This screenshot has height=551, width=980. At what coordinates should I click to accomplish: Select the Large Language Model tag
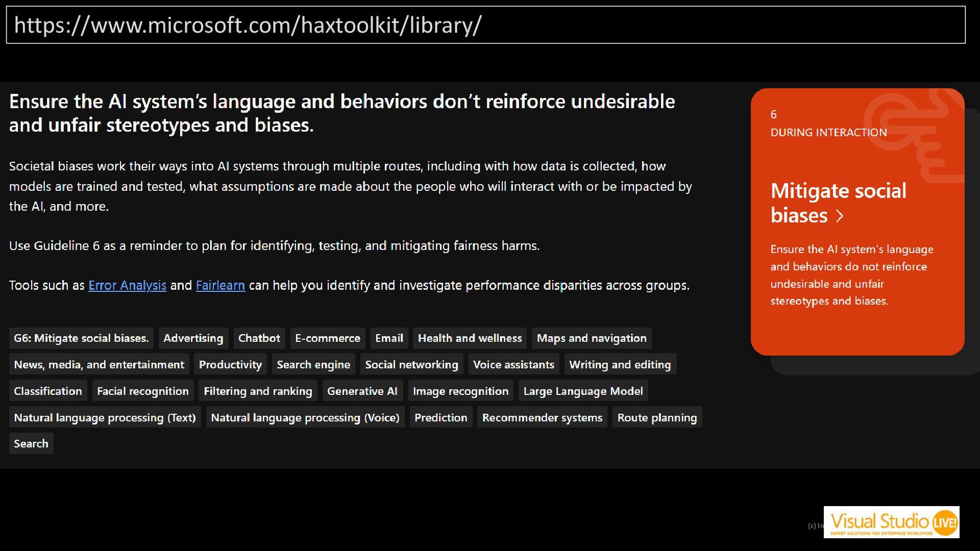[583, 391]
